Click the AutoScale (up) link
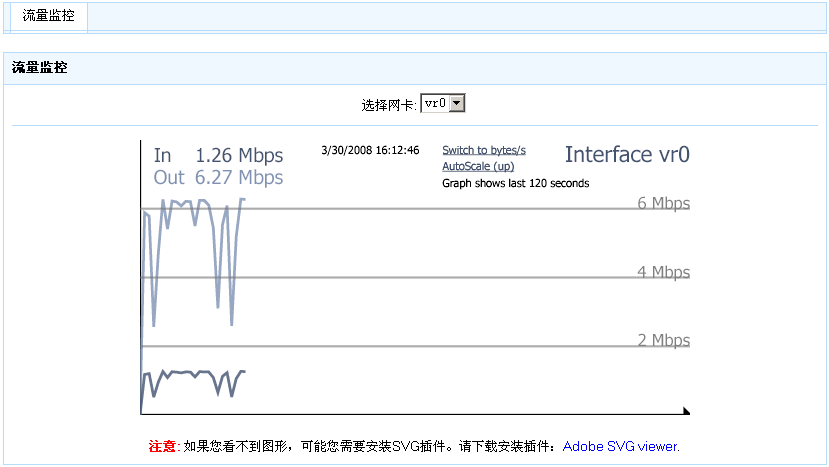The width and height of the screenshot is (829, 467). pyautogui.click(x=478, y=166)
